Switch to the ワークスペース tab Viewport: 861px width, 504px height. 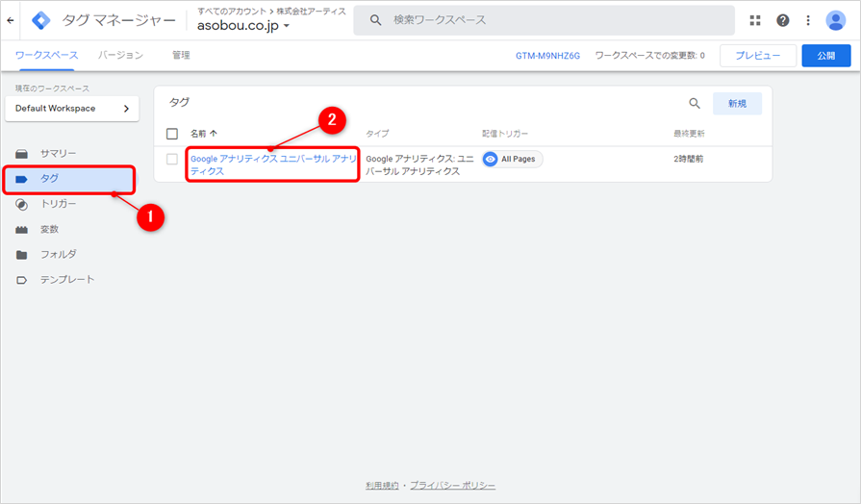47,55
